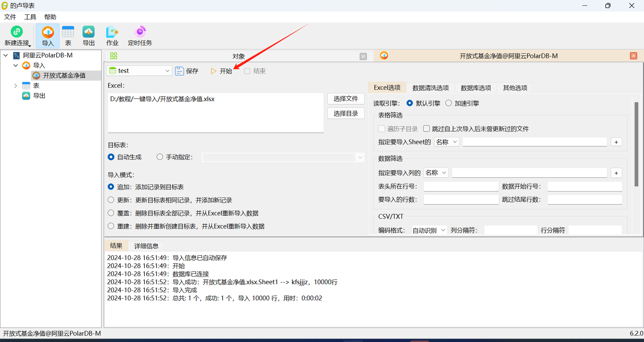The height and width of the screenshot is (342, 644).
Task: Open the 指定要导入列的 名称 dropdown
Action: [436, 173]
